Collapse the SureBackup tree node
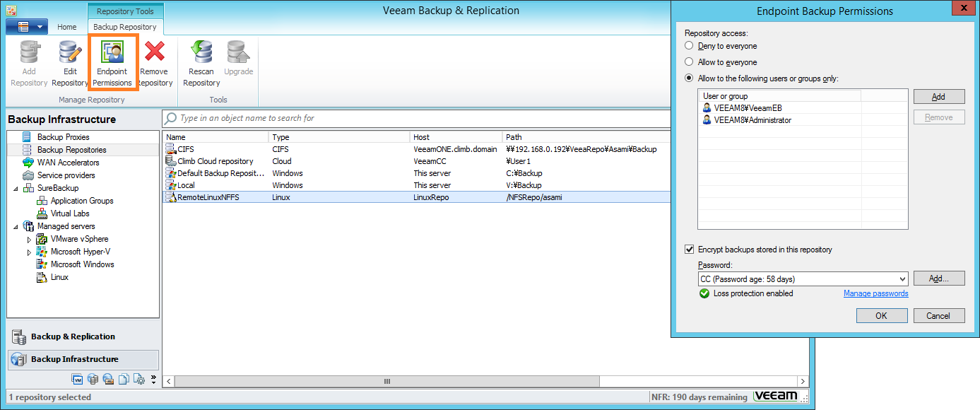Viewport: 980px width, 410px height. [x=16, y=189]
